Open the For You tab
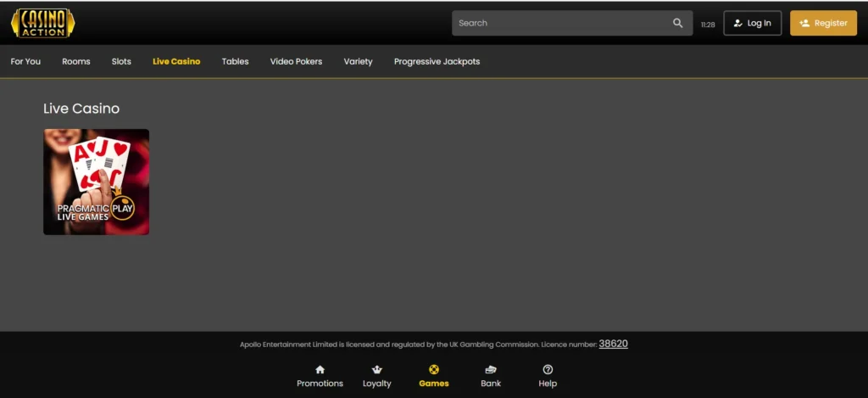 25,62
